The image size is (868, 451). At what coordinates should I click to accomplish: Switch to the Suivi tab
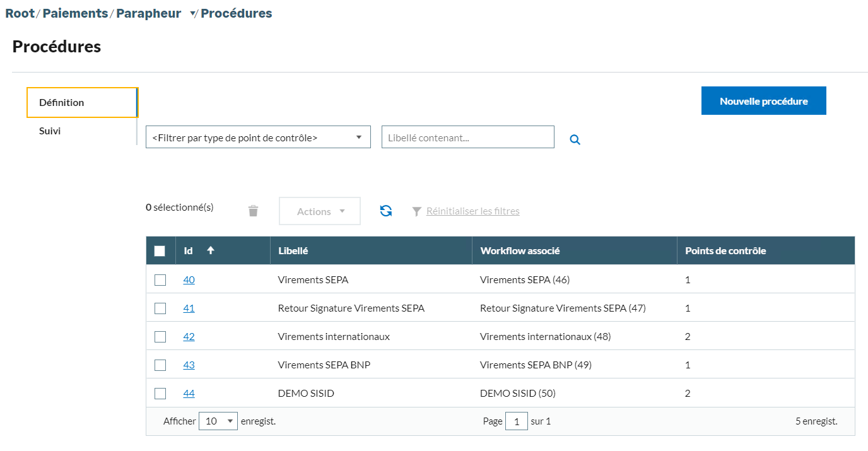tap(50, 131)
